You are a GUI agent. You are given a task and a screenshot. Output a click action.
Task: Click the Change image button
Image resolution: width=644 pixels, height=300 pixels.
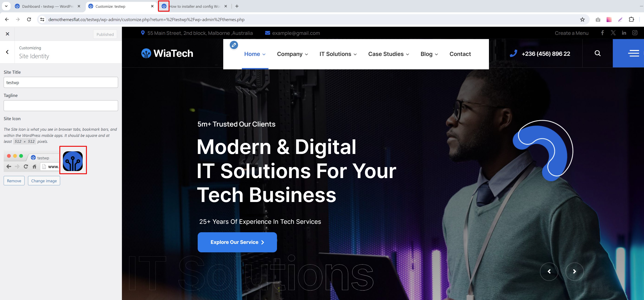pyautogui.click(x=44, y=181)
